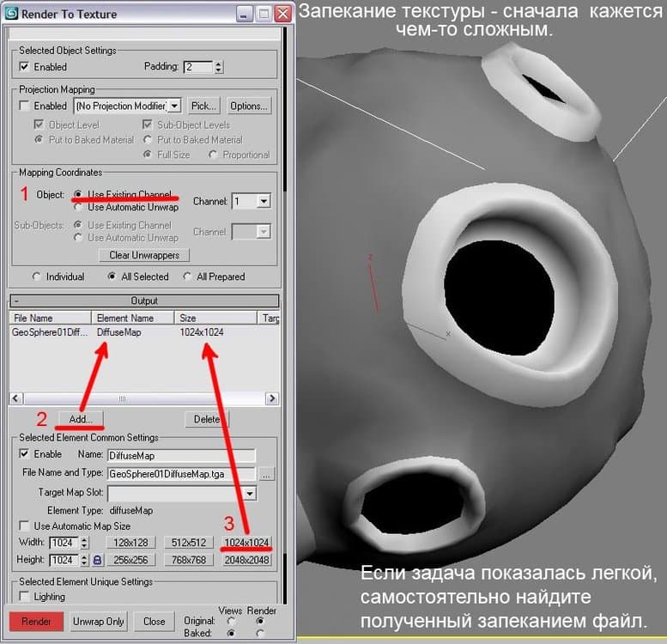The width and height of the screenshot is (667, 644).
Task: Click the 3ds Max Render To Texture title icon
Action: coord(12,14)
